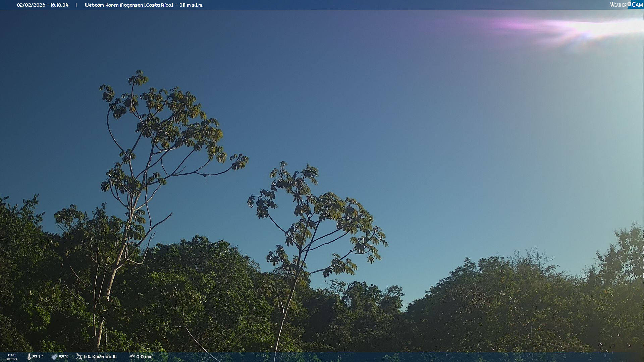Click the vertical separator in the header
Viewport: 644px width, 362px height.
coord(76,5)
